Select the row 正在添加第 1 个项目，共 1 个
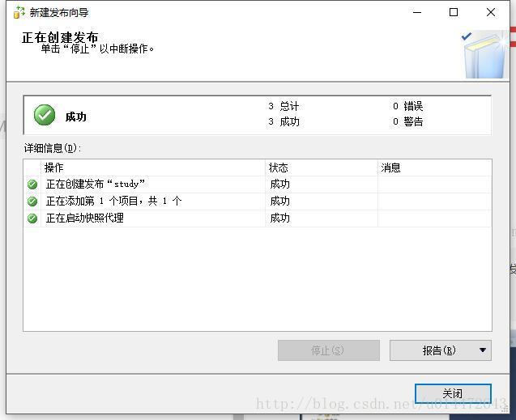 point(258,202)
